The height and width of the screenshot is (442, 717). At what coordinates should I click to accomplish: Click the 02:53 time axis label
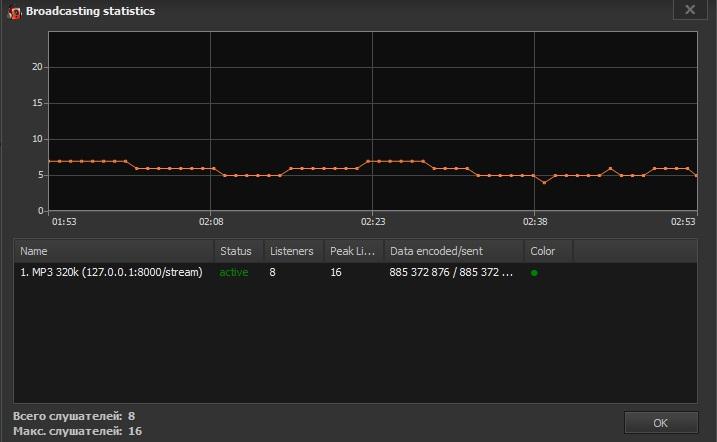click(683, 222)
